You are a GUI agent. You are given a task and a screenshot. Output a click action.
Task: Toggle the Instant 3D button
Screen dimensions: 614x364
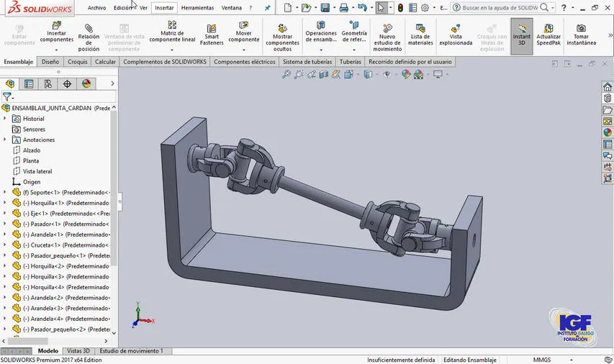pos(522,37)
